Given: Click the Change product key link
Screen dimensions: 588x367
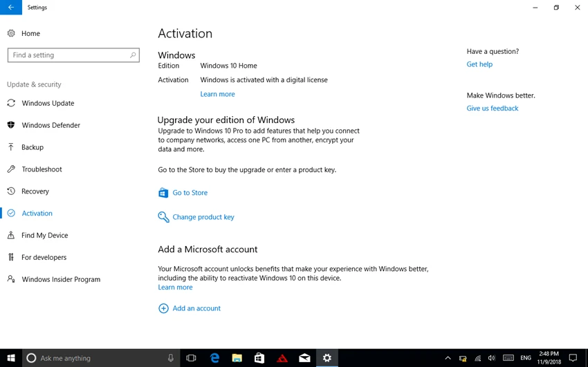Looking at the screenshot, I should (x=203, y=217).
